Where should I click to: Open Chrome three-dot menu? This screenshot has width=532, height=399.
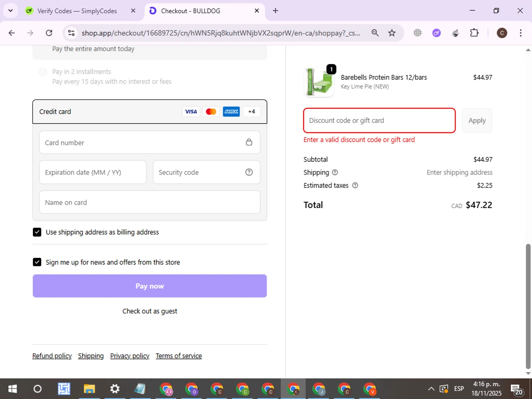(x=521, y=33)
